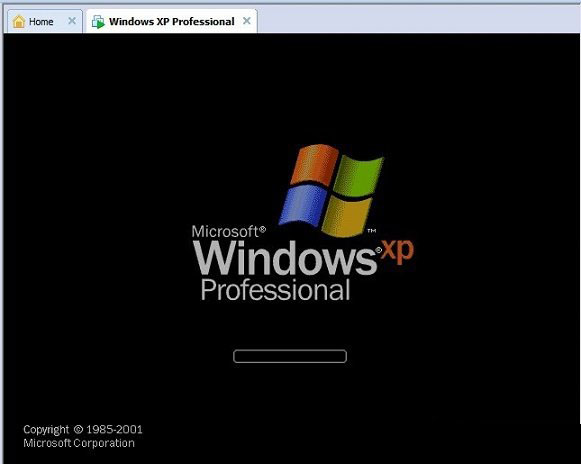The height and width of the screenshot is (464, 581).
Task: Close the Windows XP Professional tab
Action: tap(247, 21)
